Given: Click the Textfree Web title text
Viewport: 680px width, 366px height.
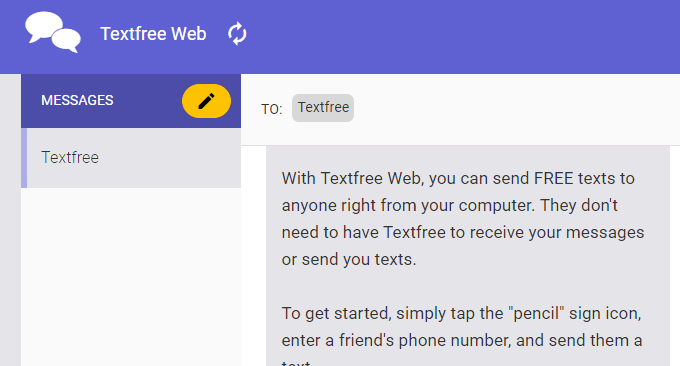Looking at the screenshot, I should (153, 34).
